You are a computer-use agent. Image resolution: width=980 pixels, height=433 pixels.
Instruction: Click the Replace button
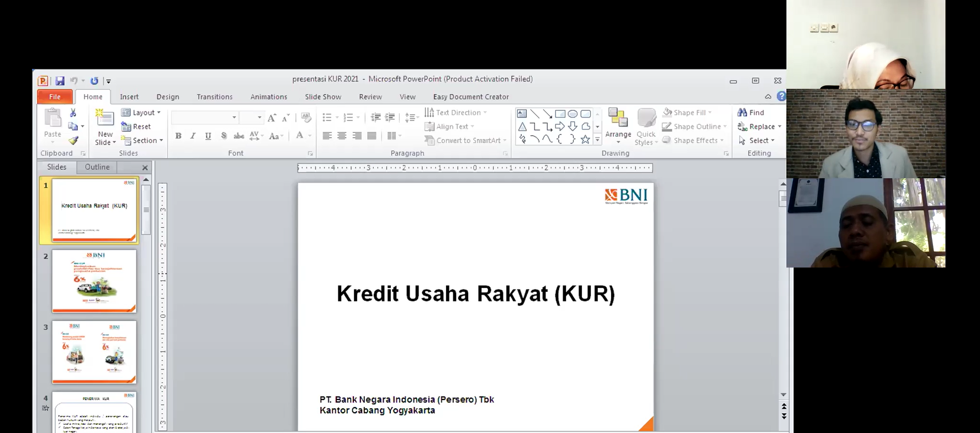[x=760, y=126]
